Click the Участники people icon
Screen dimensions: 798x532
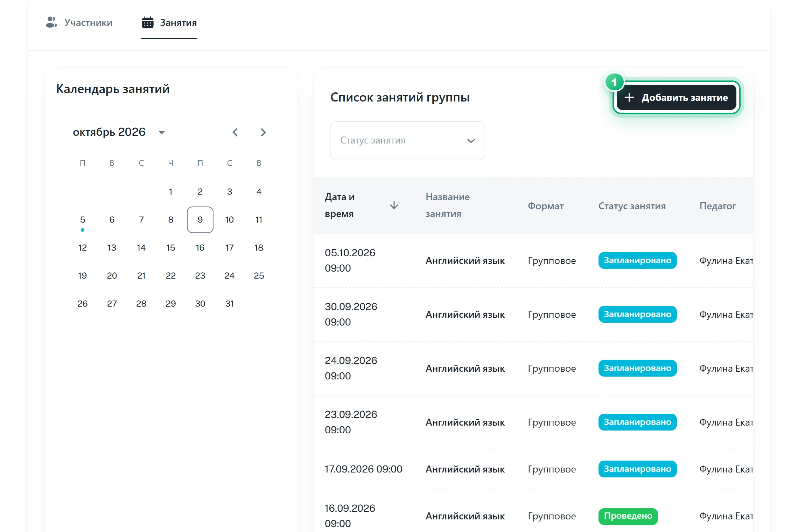51,22
